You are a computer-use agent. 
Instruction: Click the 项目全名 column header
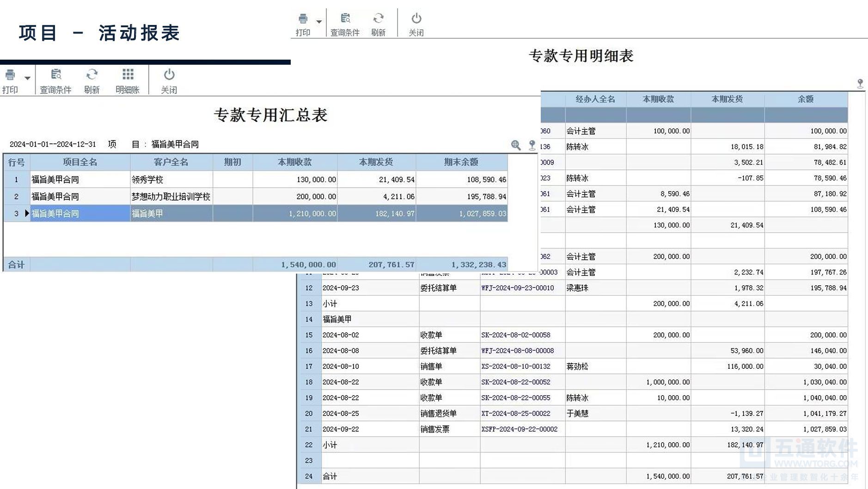(80, 162)
